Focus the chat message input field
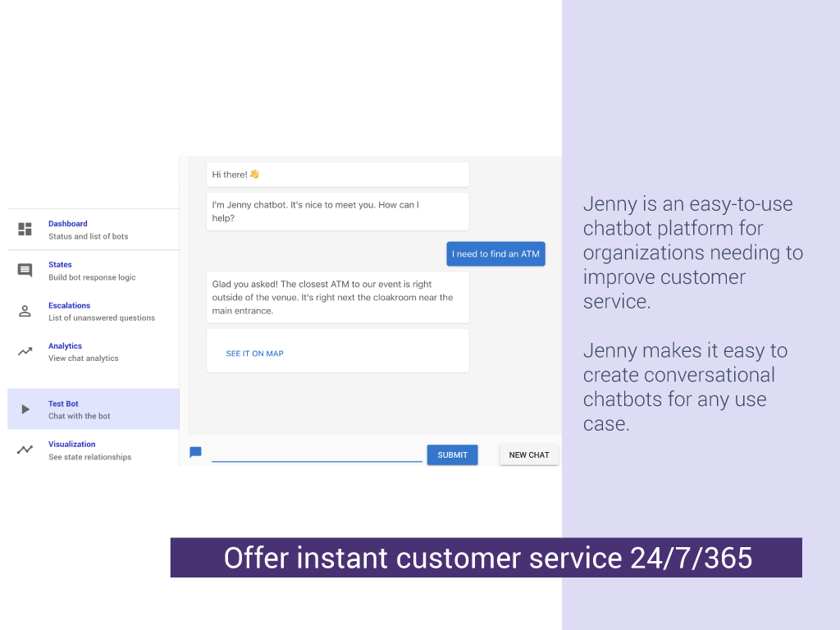The image size is (840, 630). 317,454
